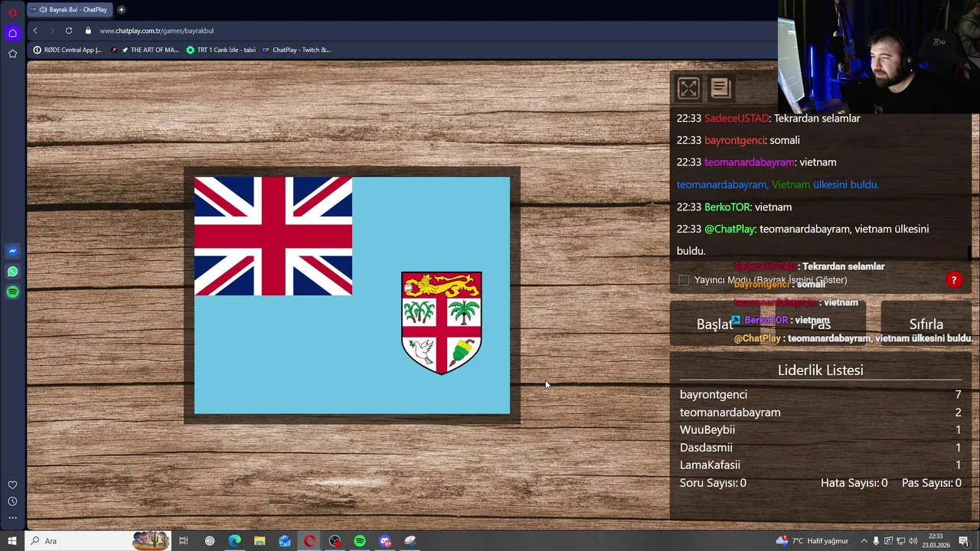Image resolution: width=980 pixels, height=551 pixels.
Task: Open Spotify from the taskbar
Action: pos(360,541)
